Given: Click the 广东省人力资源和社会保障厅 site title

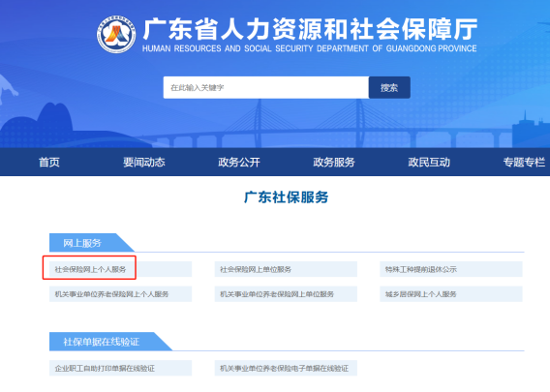Looking at the screenshot, I should click(310, 29).
